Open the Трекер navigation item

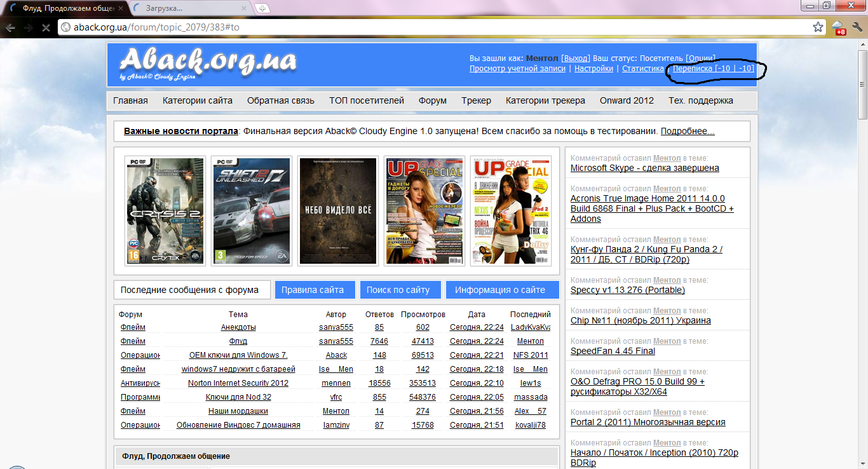[476, 100]
